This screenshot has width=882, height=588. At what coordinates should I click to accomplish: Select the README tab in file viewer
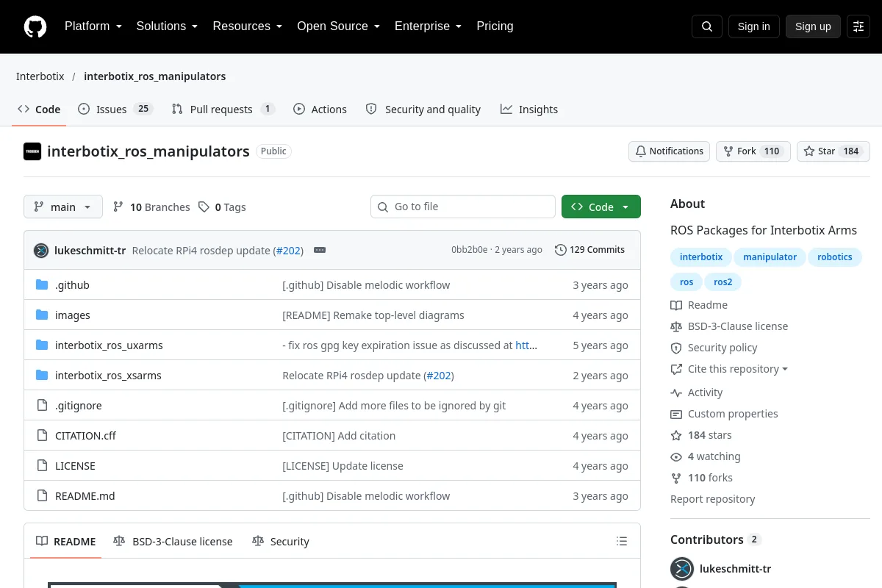[x=66, y=542]
